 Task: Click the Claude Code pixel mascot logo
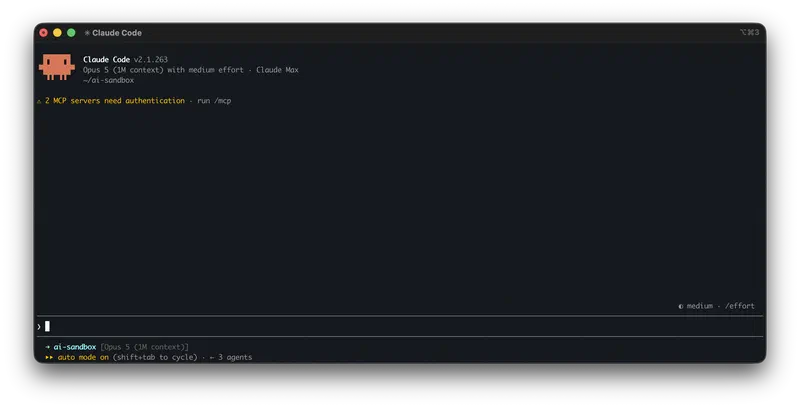[x=57, y=67]
